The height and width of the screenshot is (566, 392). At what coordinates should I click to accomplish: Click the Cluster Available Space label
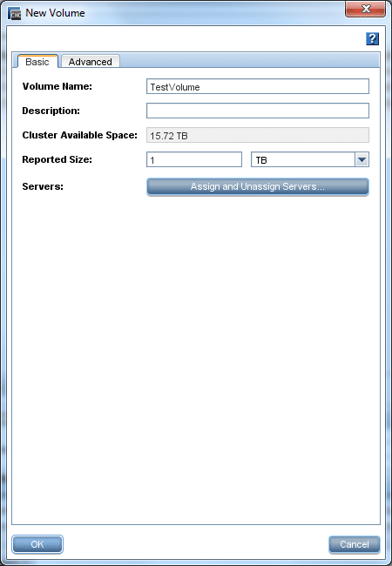point(80,135)
